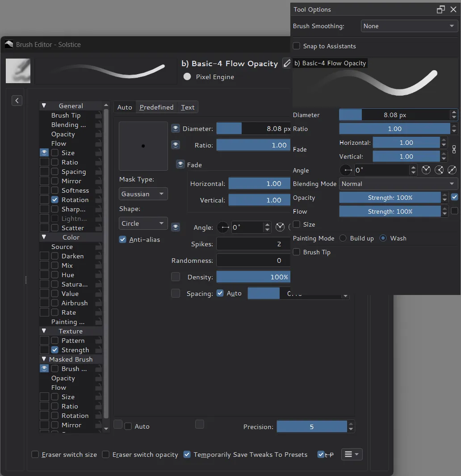Screen dimensions: 461x476
Task: Toggle Temporarily Save Tweaks To Presets
Action: coord(187,455)
